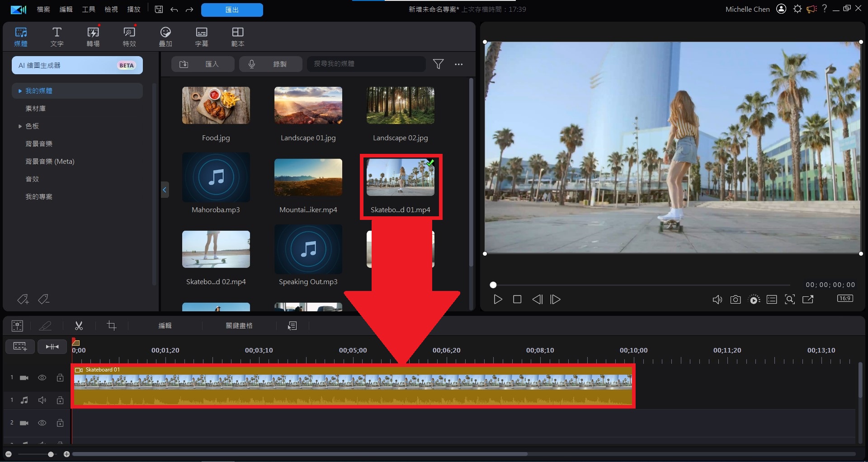Click the timeline horizontal scrollbar

[x=300, y=454]
